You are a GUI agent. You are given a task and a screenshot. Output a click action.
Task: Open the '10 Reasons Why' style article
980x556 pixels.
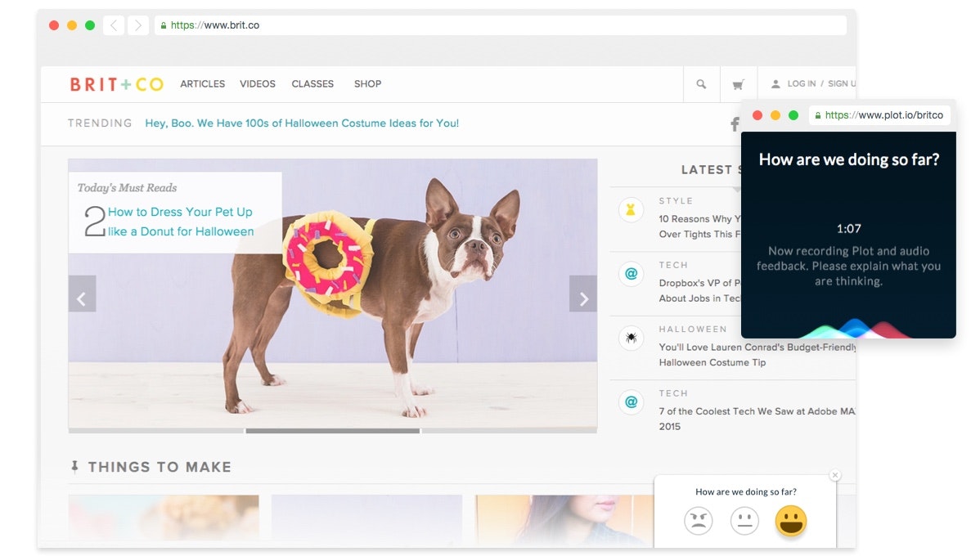pos(699,226)
